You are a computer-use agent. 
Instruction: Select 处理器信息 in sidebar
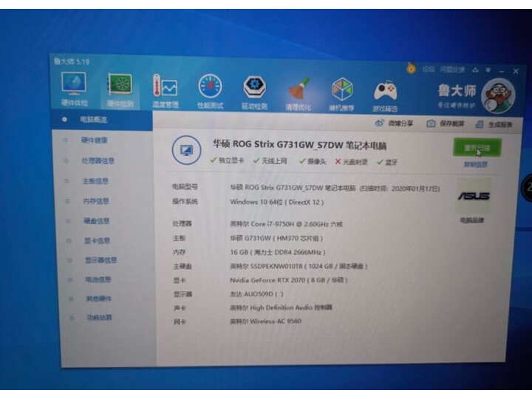98,160
